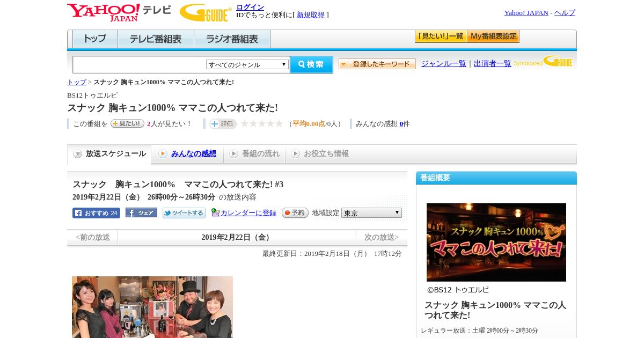Open the Yahoo! JAPAN テレビ logo

click(x=119, y=12)
